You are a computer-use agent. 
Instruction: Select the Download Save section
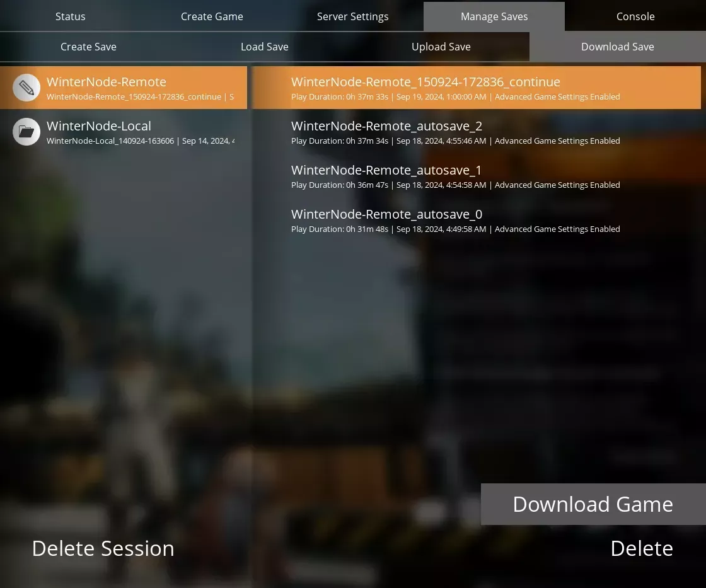pos(617,47)
